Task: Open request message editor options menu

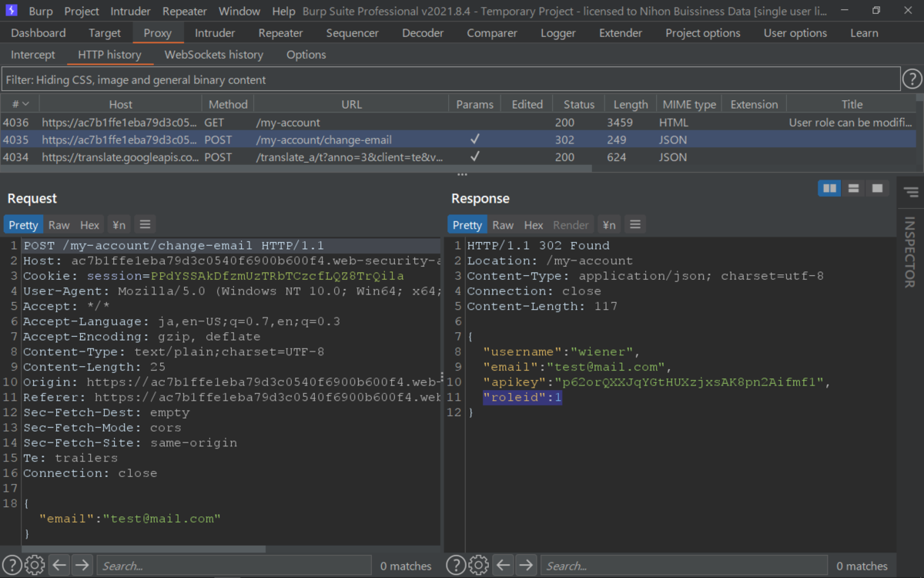Action: coord(145,224)
